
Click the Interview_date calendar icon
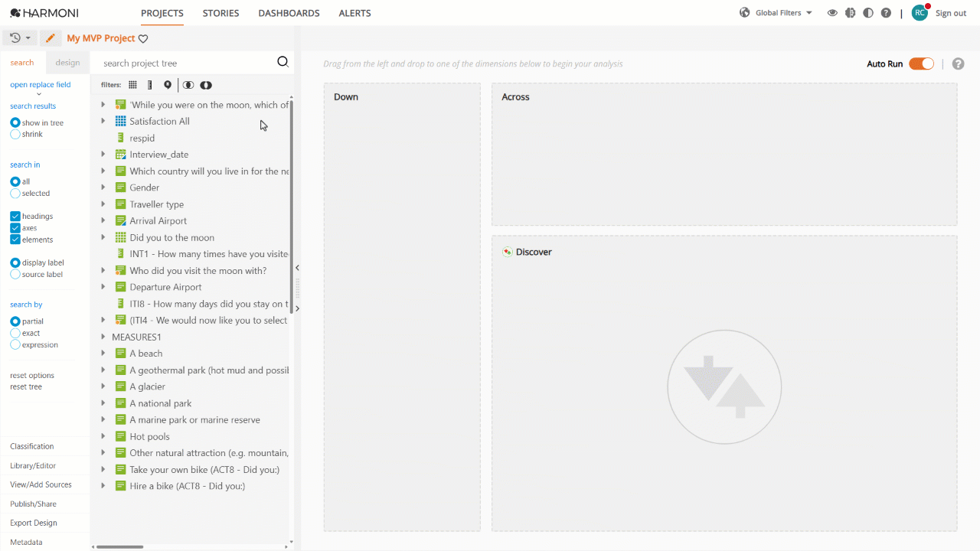click(x=120, y=155)
